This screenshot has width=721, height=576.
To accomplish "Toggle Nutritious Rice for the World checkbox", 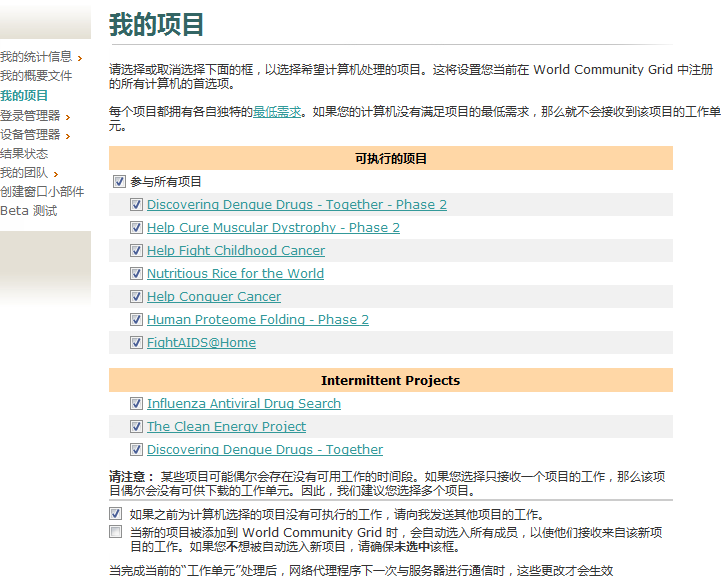I will [136, 274].
